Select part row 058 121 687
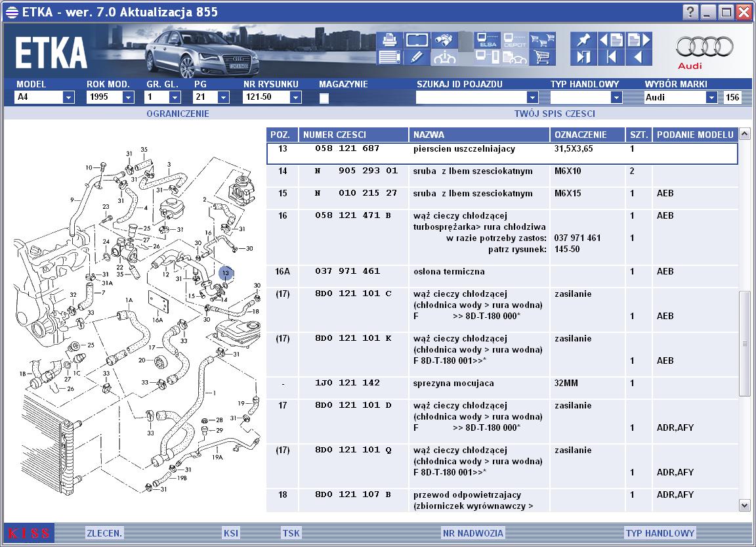Screen dimensions: 756x547 point(502,154)
